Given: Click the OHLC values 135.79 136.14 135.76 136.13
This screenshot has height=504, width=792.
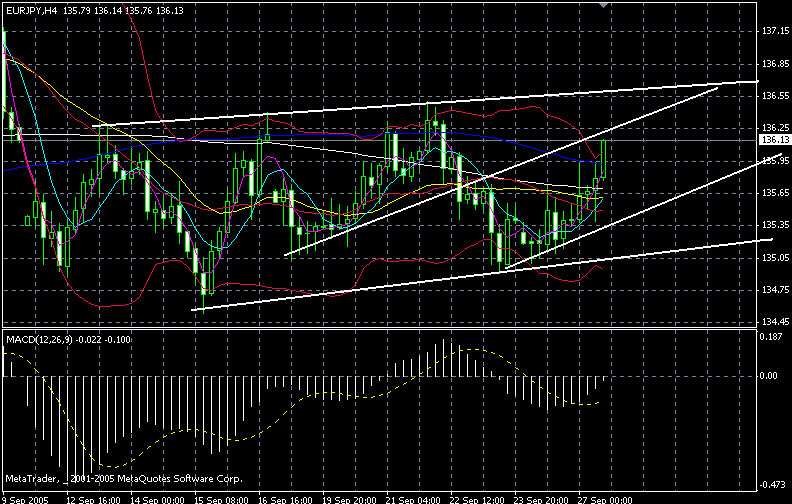Looking at the screenshot, I should tap(124, 11).
